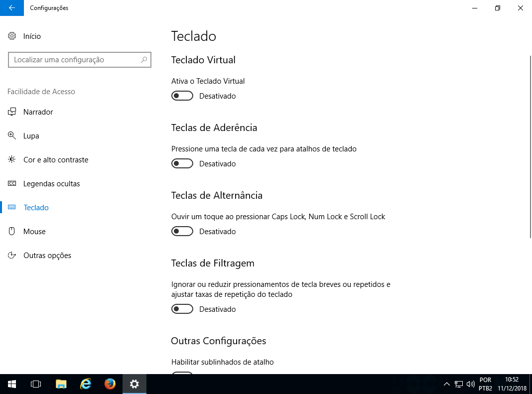532x394 pixels.
Task: Open the Windows Start menu
Action: (x=12, y=384)
